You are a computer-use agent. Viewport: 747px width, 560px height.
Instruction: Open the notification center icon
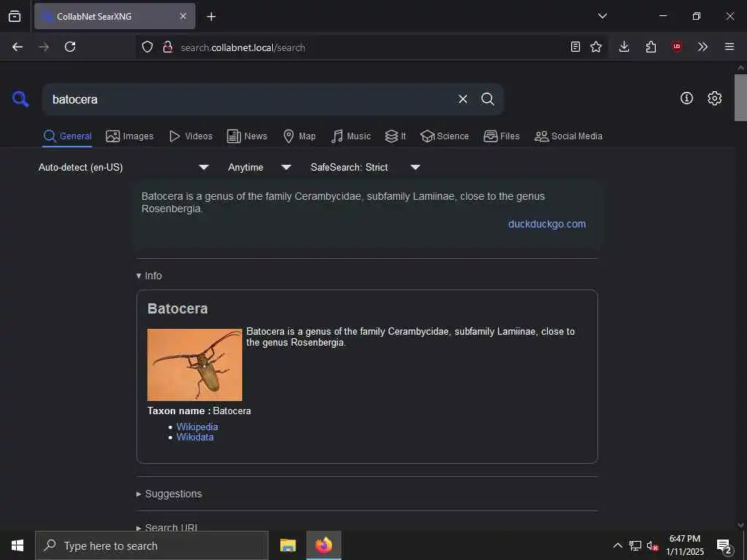point(724,545)
